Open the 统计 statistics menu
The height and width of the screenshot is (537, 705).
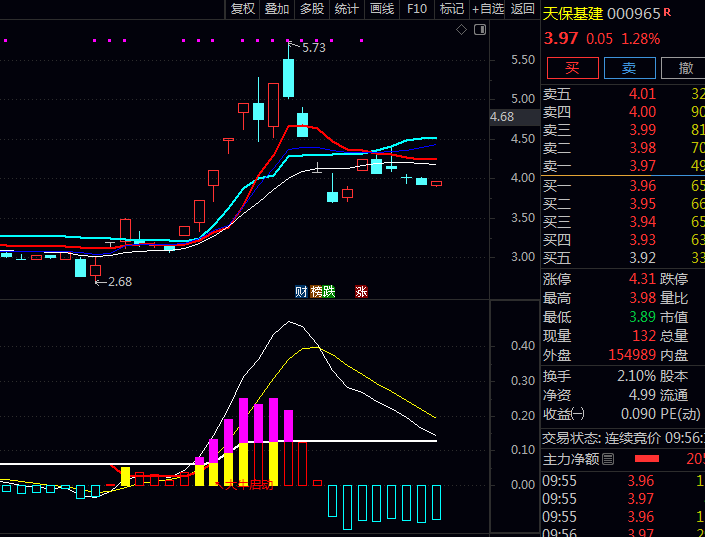click(347, 9)
